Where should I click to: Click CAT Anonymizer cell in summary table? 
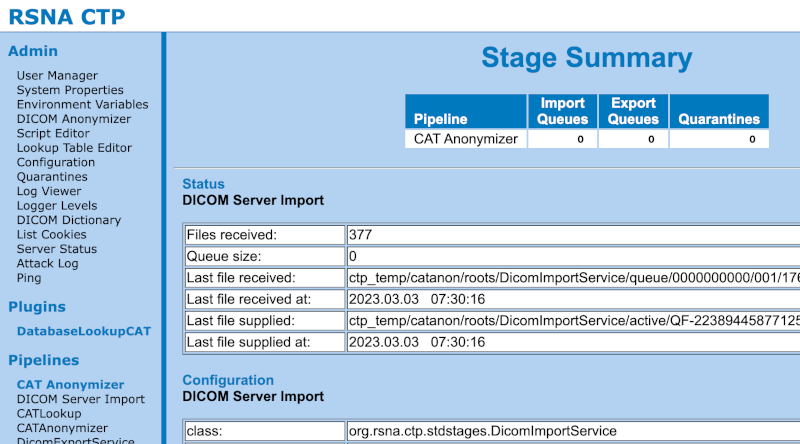466,139
